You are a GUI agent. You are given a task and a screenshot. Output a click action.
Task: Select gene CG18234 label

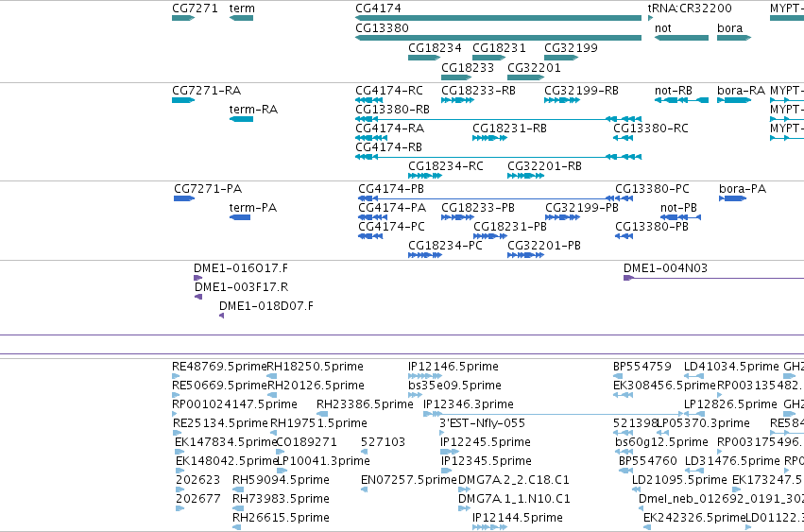coord(435,47)
